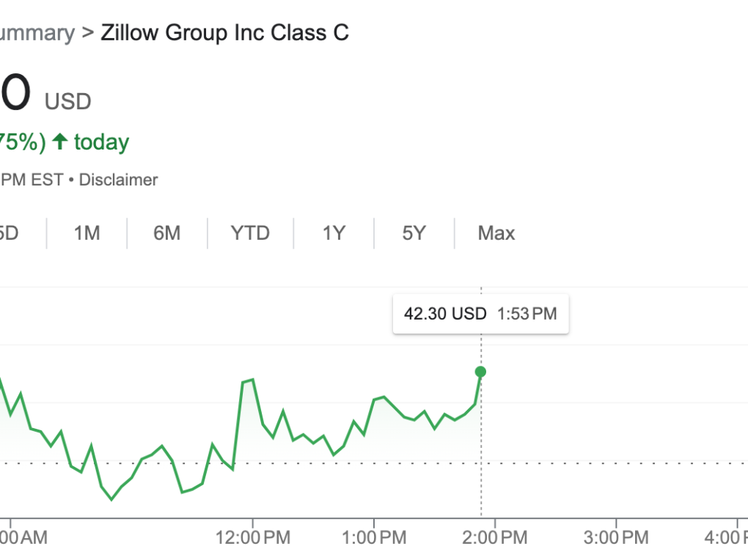Click the green data point dot on chart
Image resolution: width=748 pixels, height=560 pixels.
point(480,372)
